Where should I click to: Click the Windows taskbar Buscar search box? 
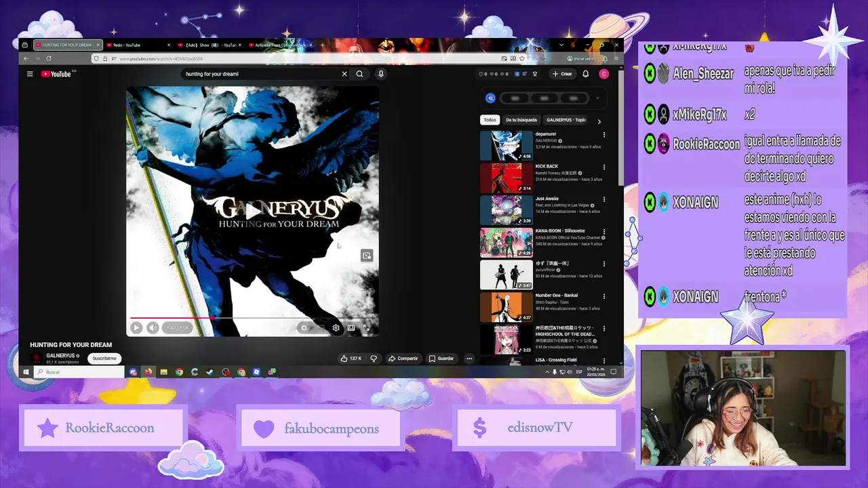point(79,371)
